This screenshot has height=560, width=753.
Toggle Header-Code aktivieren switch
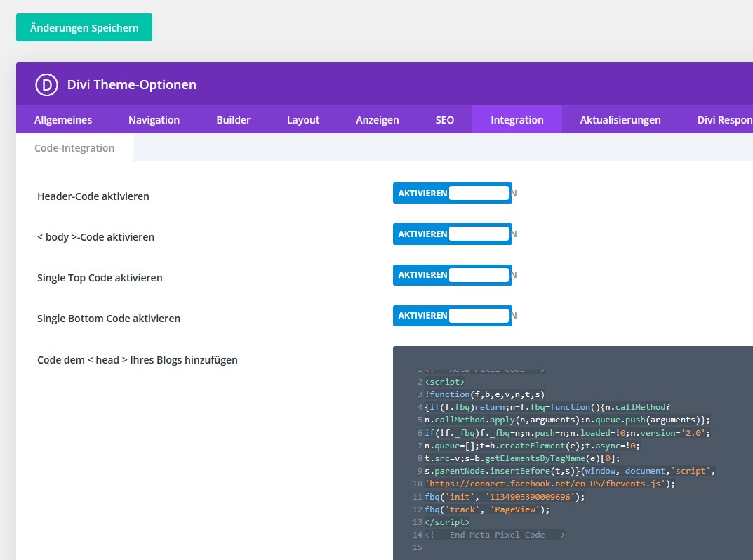click(453, 193)
